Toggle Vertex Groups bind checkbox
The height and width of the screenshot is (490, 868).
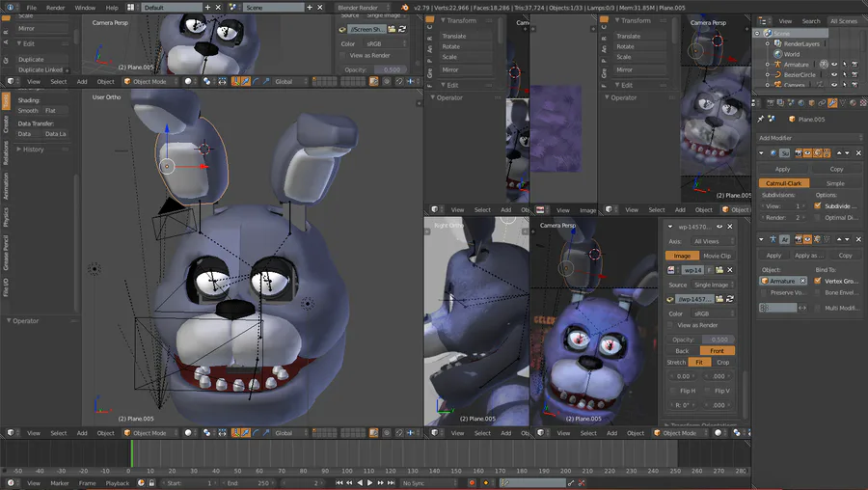818,281
